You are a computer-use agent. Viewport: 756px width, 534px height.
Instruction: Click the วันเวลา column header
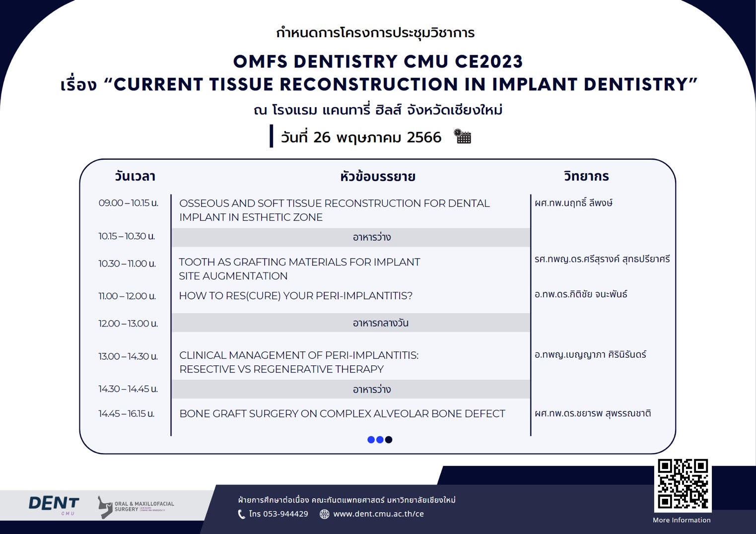[x=135, y=176]
